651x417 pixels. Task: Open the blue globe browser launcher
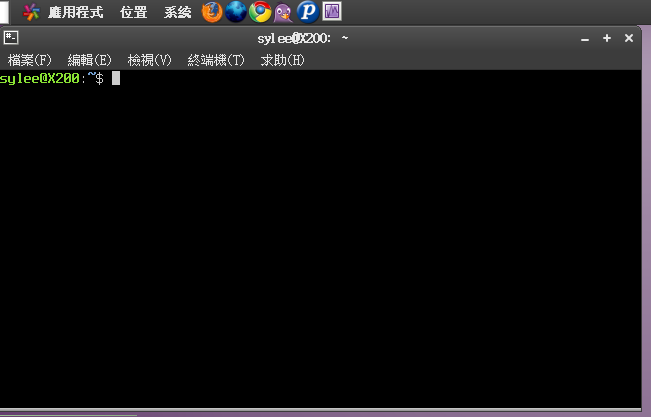pyautogui.click(x=236, y=12)
